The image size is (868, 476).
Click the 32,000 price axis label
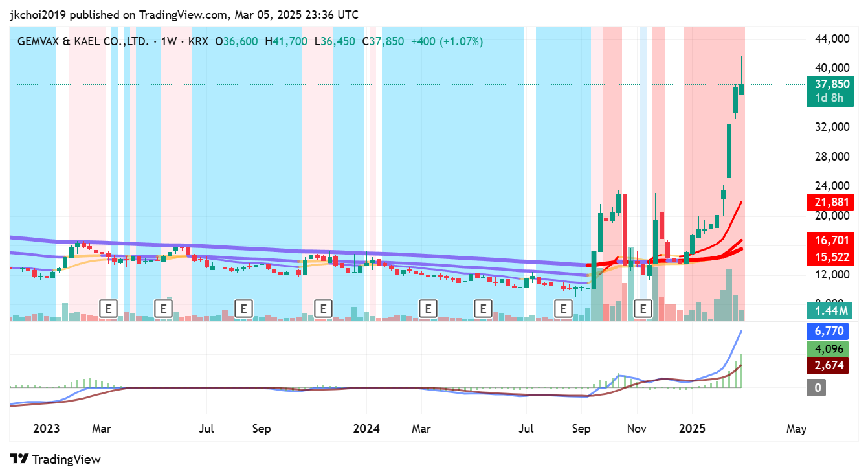[x=832, y=127]
